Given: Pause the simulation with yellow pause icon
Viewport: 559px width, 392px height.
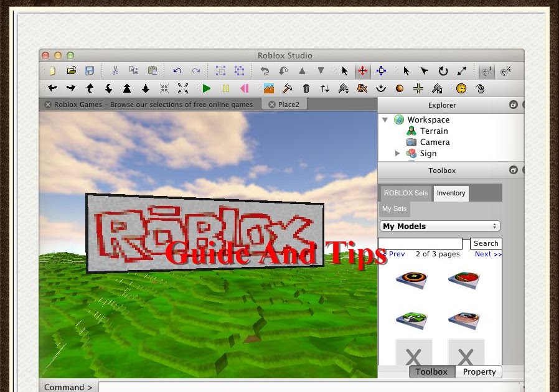Looking at the screenshot, I should (226, 88).
